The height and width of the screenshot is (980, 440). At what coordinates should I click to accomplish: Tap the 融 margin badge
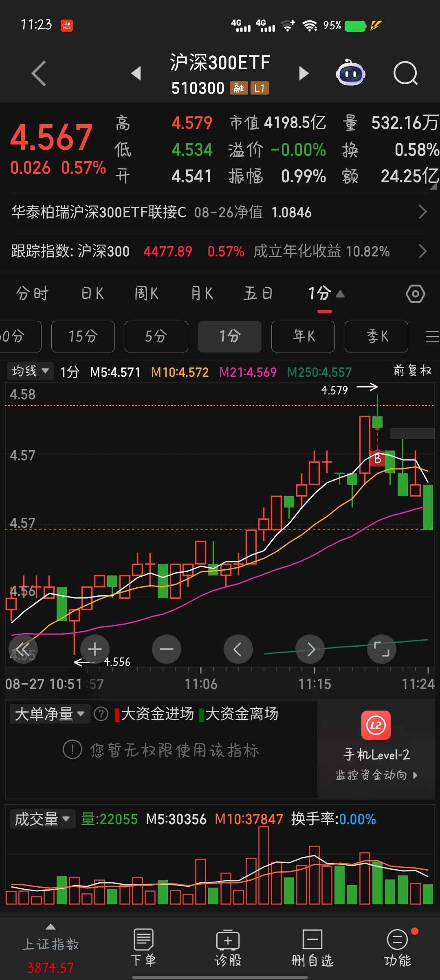(x=239, y=88)
